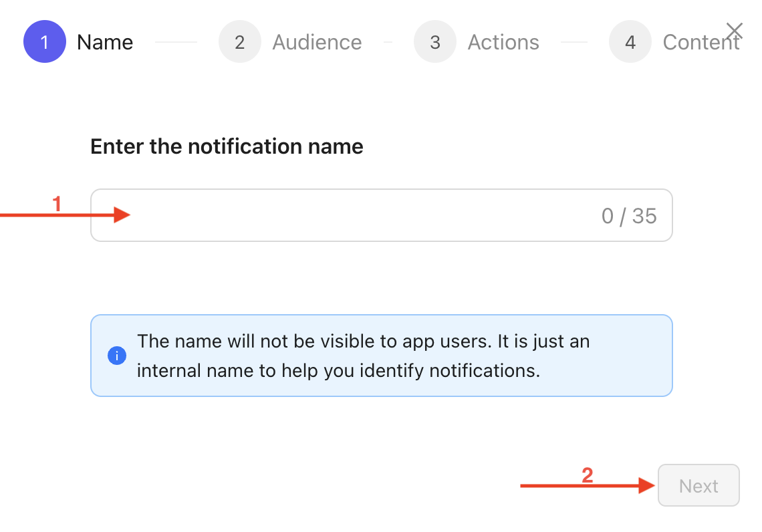Image resolution: width=762 pixels, height=532 pixels.
Task: Click the red number 2 annotation
Action: [x=587, y=475]
